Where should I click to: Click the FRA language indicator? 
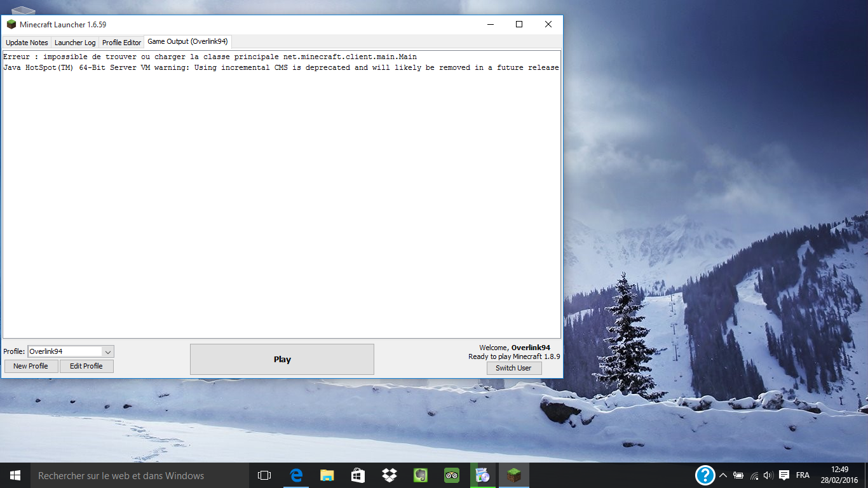(803, 475)
